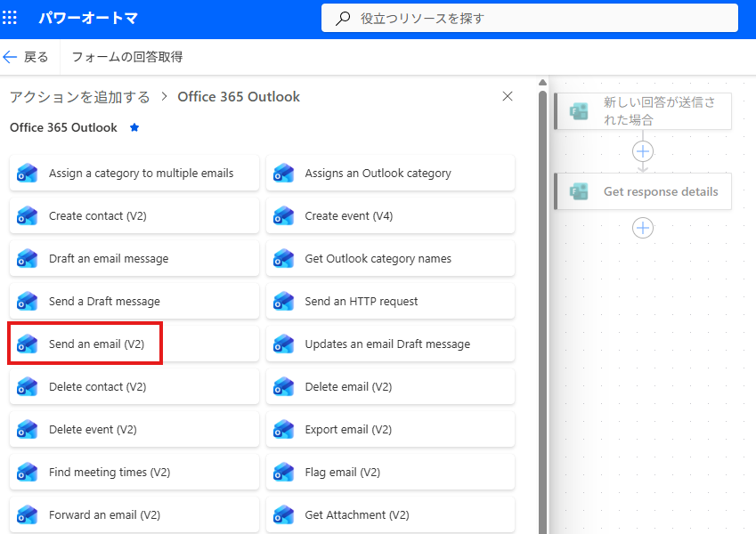Click Outlook icon beside Find meeting times (V2)
The width and height of the screenshot is (756, 534).
[27, 472]
